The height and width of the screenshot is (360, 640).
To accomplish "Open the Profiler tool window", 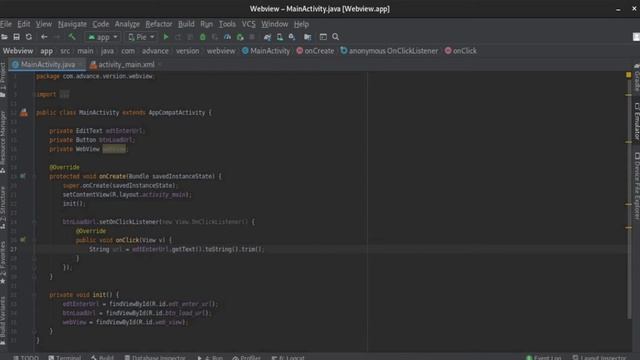I will click(246, 357).
